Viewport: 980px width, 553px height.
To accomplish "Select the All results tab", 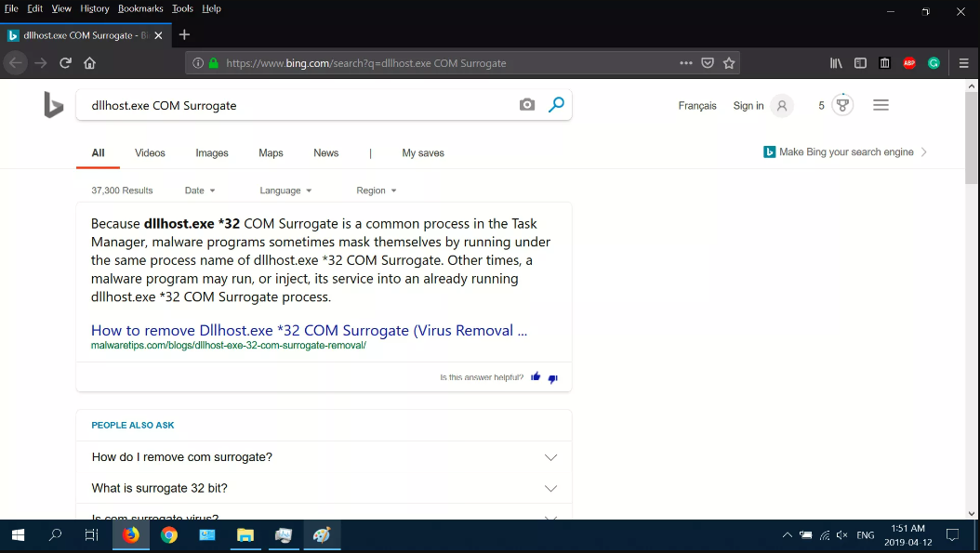I will tap(99, 153).
